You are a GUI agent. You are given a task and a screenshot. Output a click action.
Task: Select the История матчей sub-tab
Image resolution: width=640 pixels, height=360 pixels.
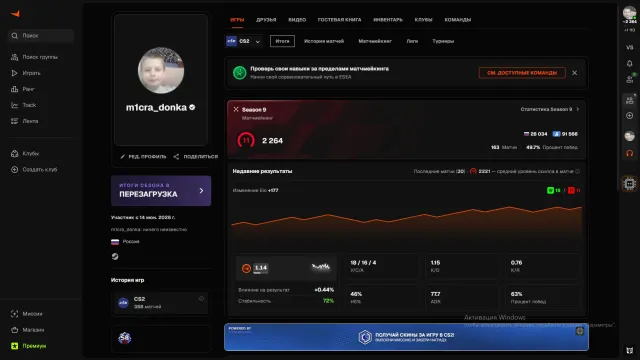coord(324,41)
